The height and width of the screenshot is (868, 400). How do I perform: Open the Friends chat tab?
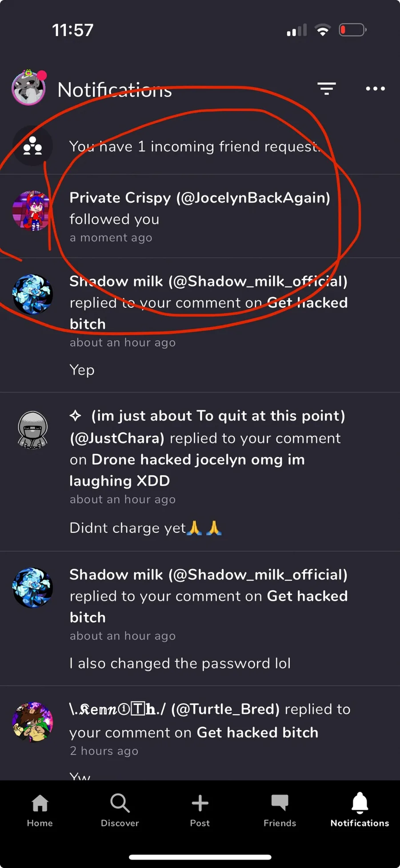pyautogui.click(x=280, y=810)
